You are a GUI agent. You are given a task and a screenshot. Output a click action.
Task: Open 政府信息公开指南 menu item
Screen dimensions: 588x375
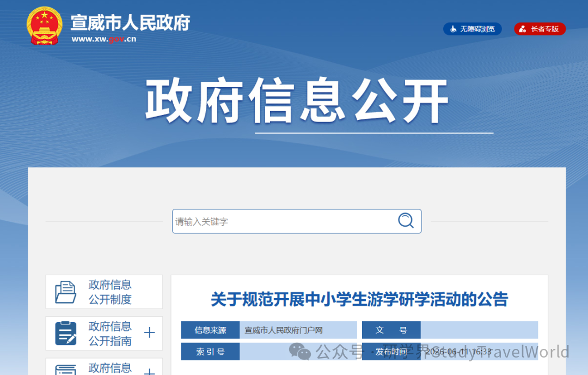click(104, 334)
